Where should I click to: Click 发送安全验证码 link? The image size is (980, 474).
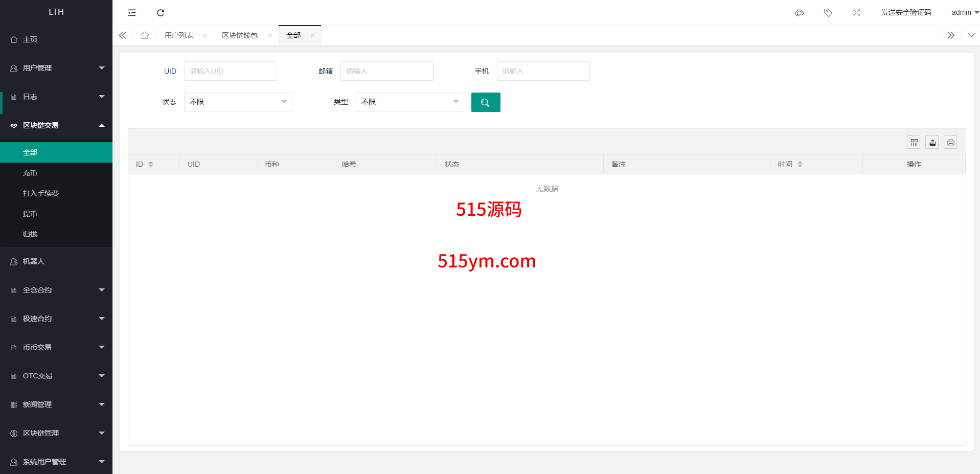click(906, 12)
